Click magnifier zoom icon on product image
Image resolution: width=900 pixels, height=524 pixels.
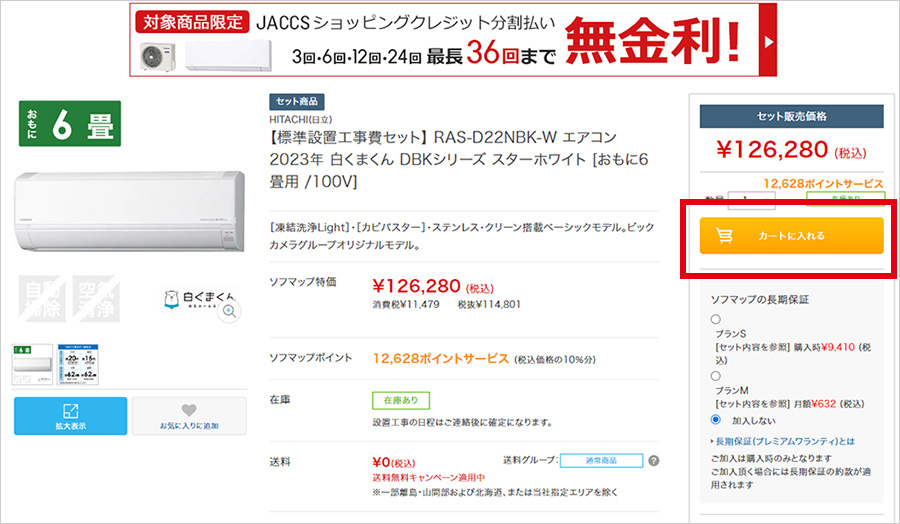pyautogui.click(x=229, y=311)
